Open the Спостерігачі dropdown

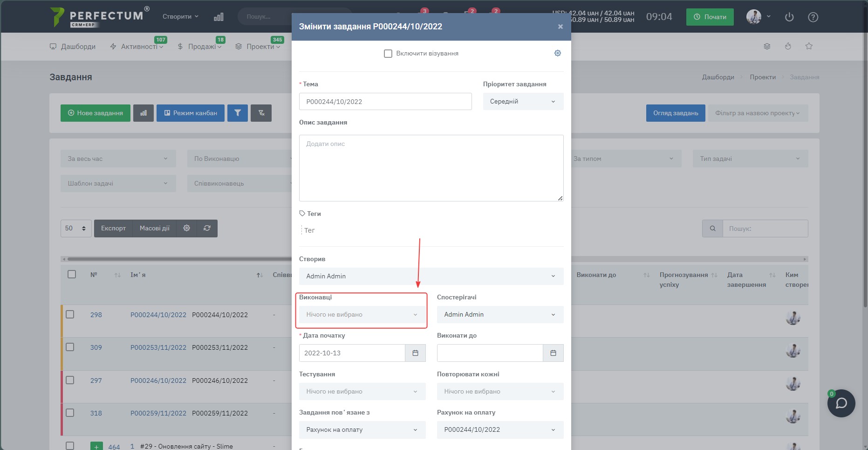500,314
